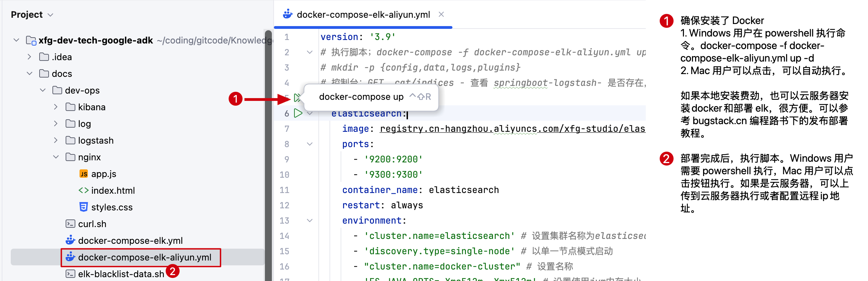Fold the ports block on line 8

310,144
